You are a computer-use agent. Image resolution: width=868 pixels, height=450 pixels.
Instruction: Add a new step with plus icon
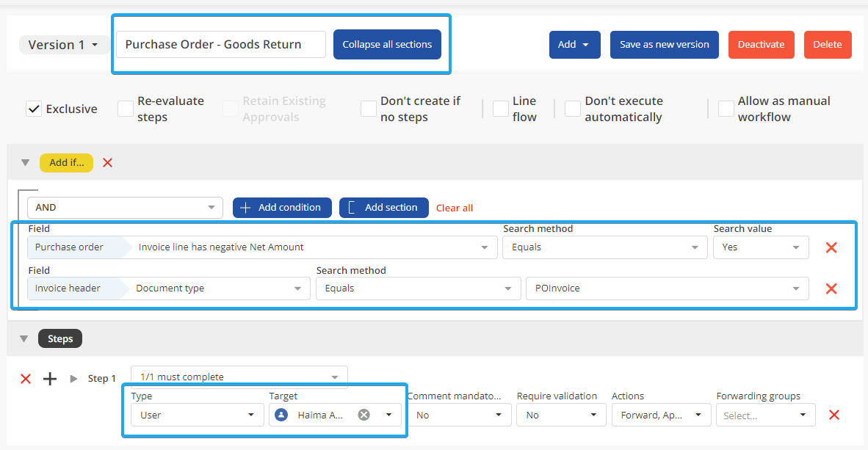[x=50, y=379]
